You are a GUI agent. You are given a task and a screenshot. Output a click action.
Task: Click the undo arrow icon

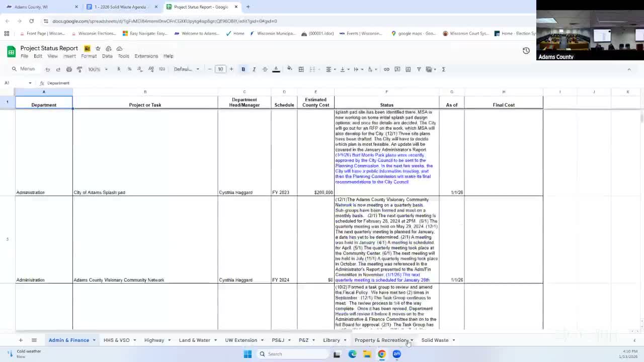tap(48, 69)
